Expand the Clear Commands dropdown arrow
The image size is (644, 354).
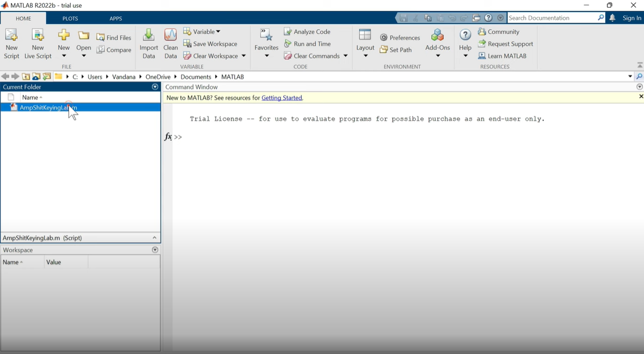(x=345, y=56)
